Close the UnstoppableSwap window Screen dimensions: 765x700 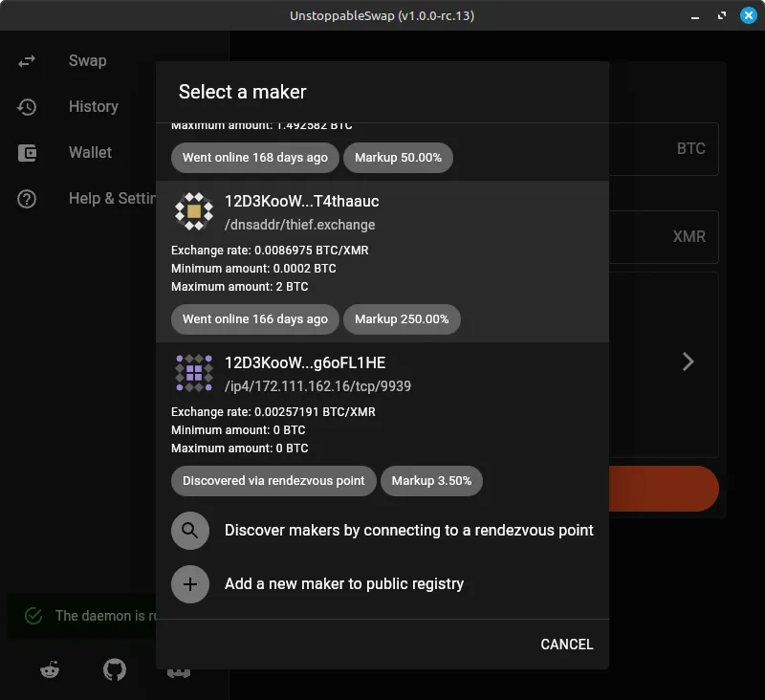point(749,15)
